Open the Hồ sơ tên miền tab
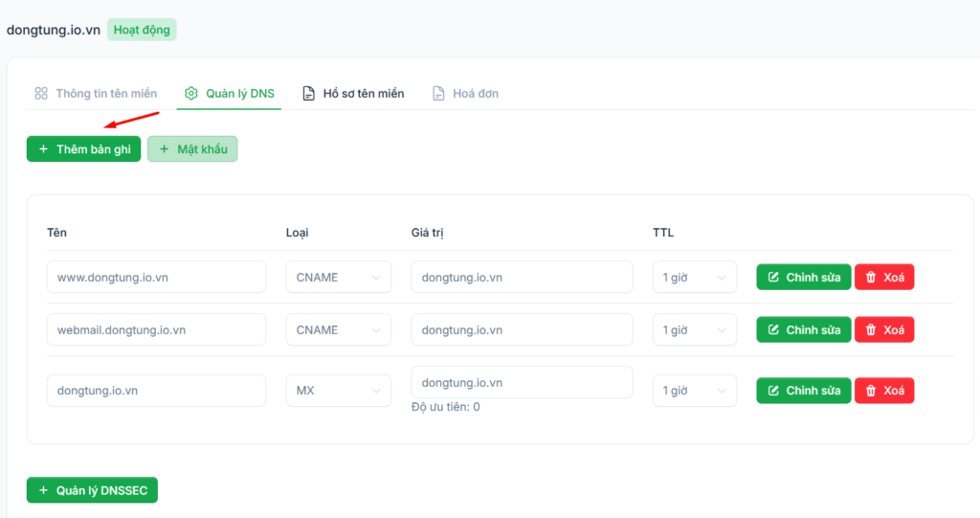Viewport: 980px width, 518px height. [x=353, y=93]
